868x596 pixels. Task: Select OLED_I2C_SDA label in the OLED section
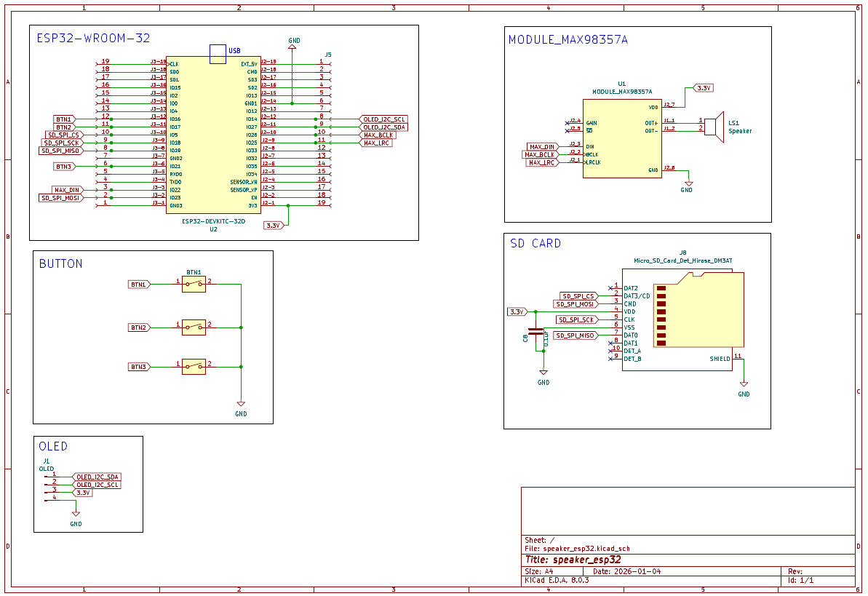point(96,477)
